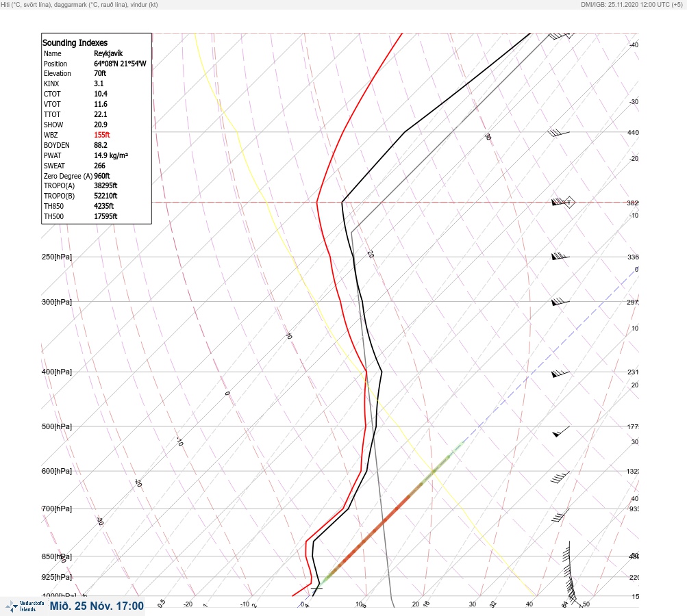Click the 'Zero Degree (A)' index label
The image size is (687, 616).
68,176
